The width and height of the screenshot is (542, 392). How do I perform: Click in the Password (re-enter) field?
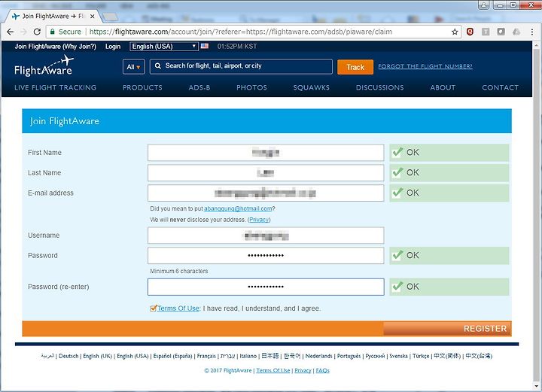[266, 287]
